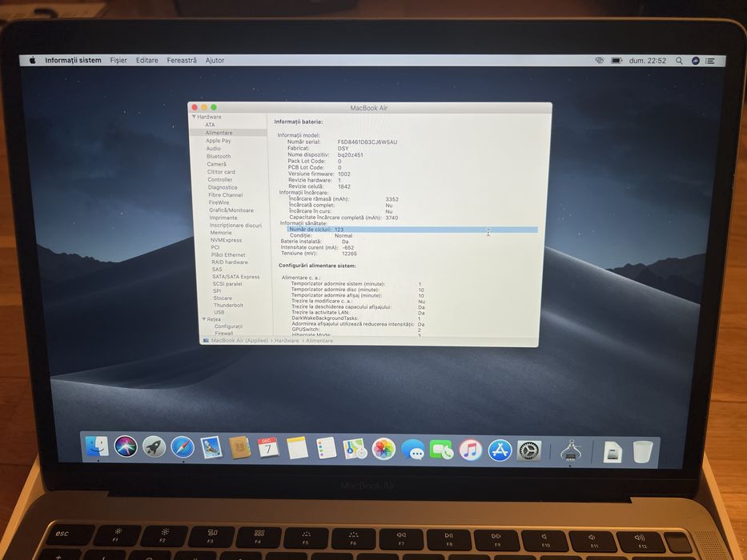Screen dimensions: 747x560
Task: Select Audio in the sidebar
Action: 213,149
